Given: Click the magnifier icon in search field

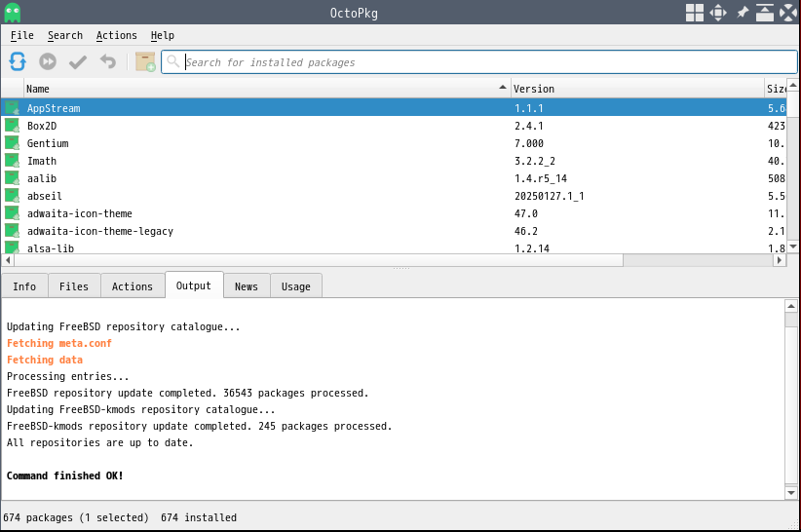Looking at the screenshot, I should [173, 61].
